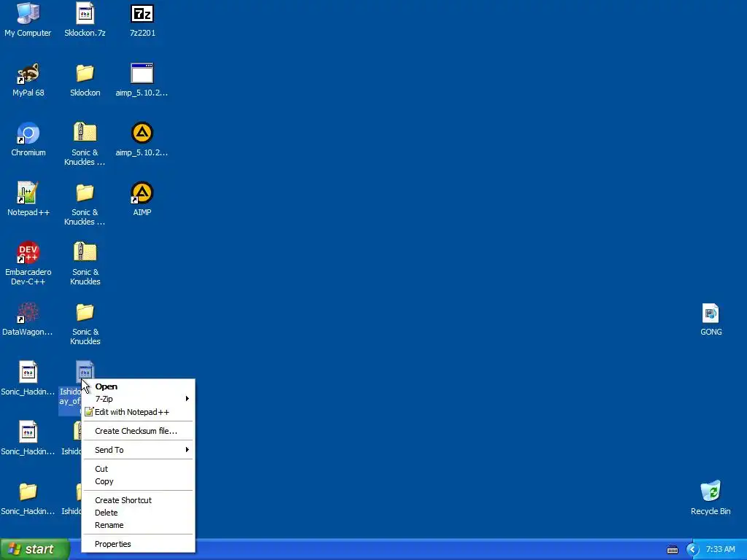This screenshot has width=747, height=560.
Task: Choose Edit with Notepad++
Action: tap(138, 412)
